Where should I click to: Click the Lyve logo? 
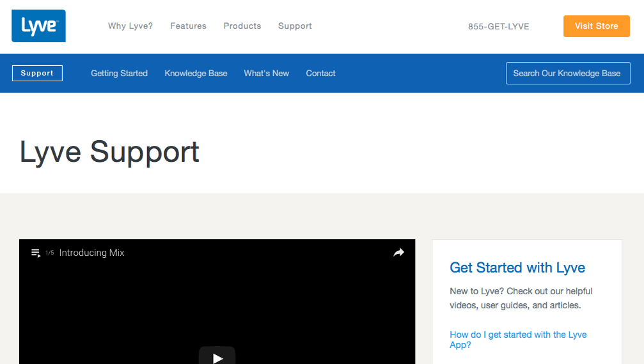pos(38,26)
